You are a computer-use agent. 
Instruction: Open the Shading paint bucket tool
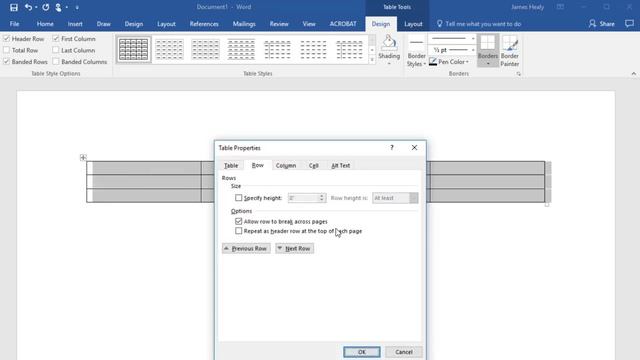point(389,42)
